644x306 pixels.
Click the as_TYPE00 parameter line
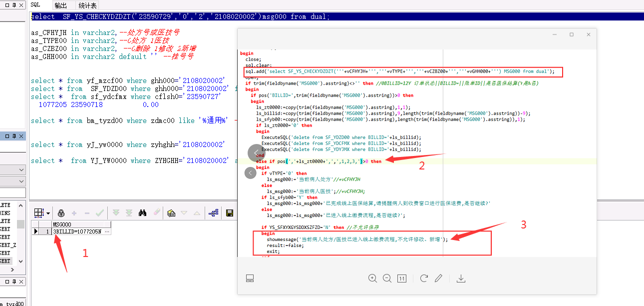(100, 40)
